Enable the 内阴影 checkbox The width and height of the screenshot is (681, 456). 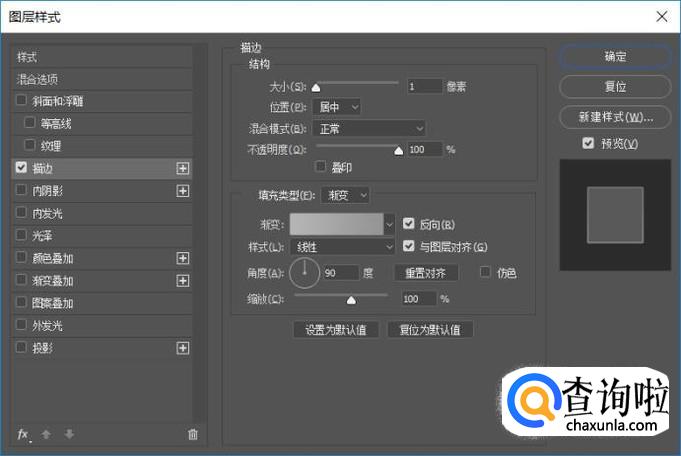(x=21, y=190)
